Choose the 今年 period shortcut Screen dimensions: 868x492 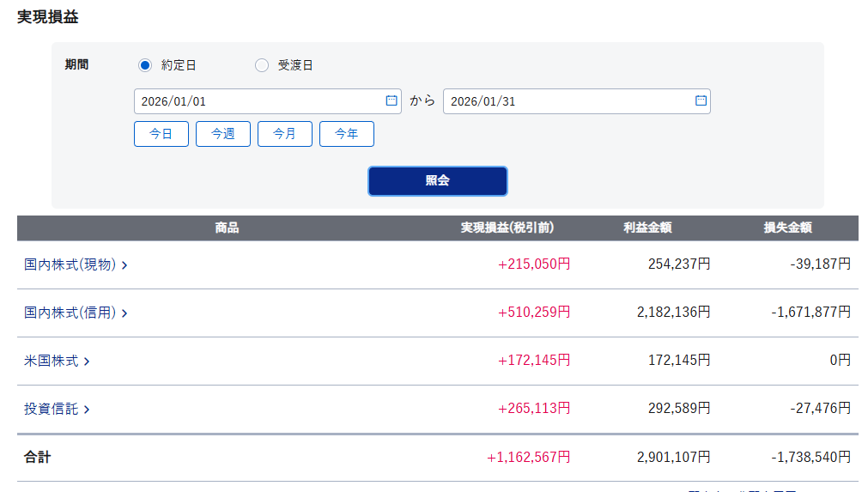347,134
